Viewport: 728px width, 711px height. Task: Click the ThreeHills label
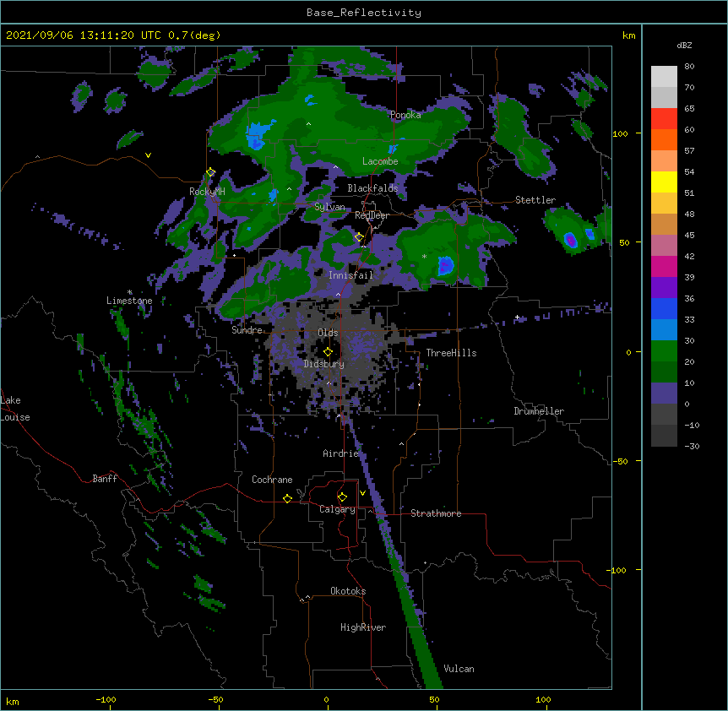coord(451,353)
